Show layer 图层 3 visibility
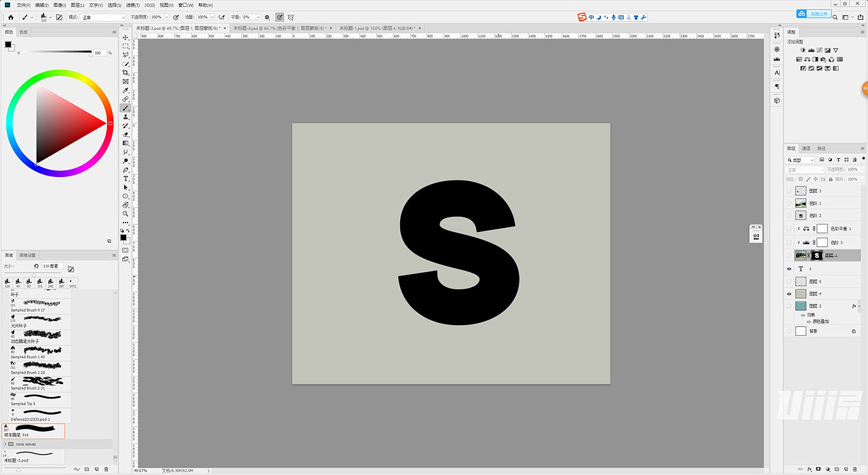Viewport: 868px width, 475px height. pyautogui.click(x=789, y=191)
